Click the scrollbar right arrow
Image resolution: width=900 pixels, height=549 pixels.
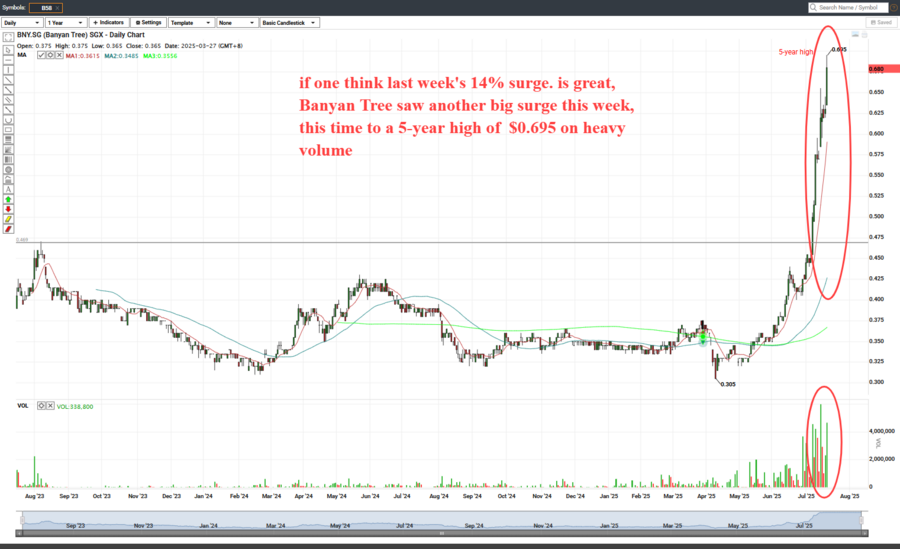(x=866, y=533)
